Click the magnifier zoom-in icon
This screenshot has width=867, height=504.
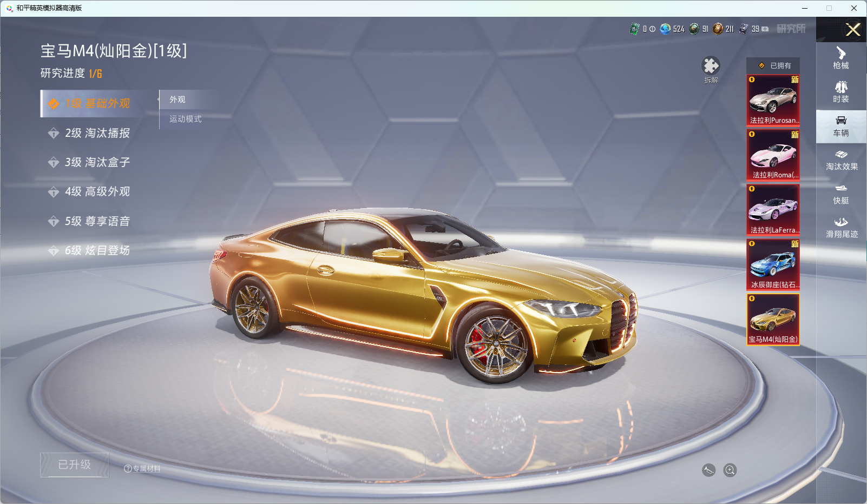pyautogui.click(x=730, y=470)
